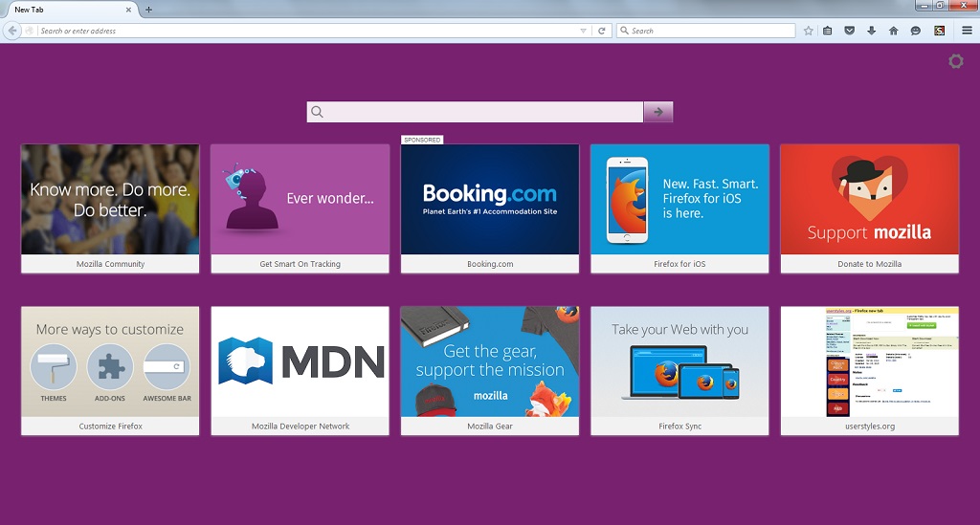This screenshot has width=980, height=525.
Task: Open the Ever wonder tracking tile image
Action: click(x=300, y=199)
